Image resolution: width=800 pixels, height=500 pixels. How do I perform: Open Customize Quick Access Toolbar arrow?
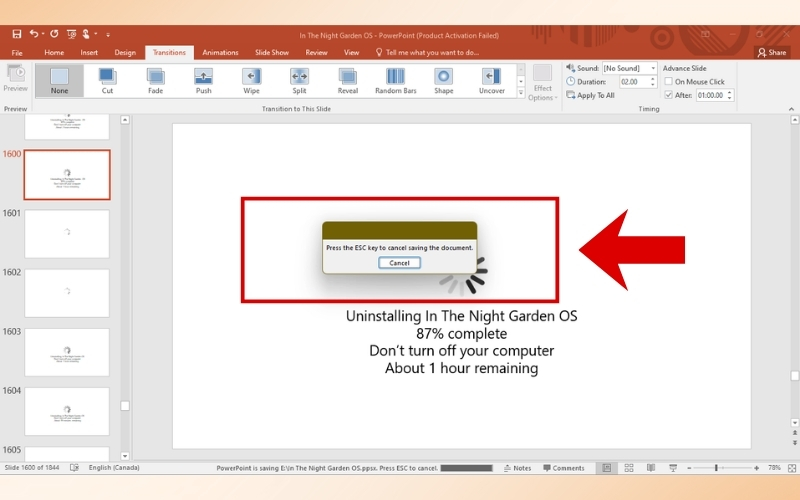[108, 35]
